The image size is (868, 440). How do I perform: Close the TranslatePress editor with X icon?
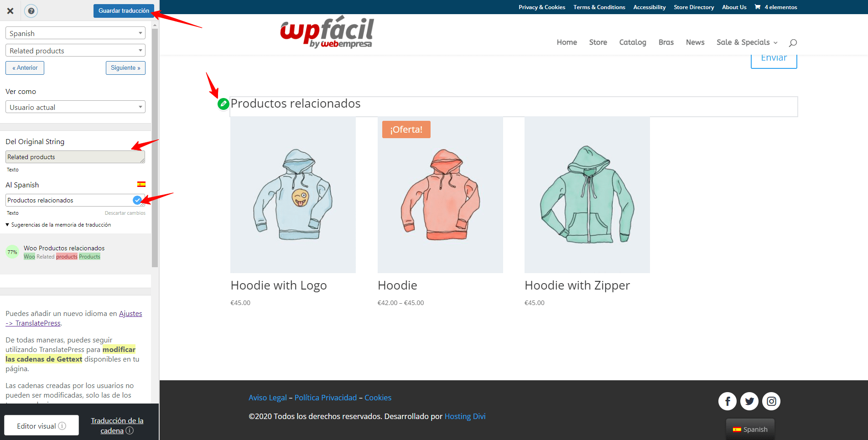10,11
